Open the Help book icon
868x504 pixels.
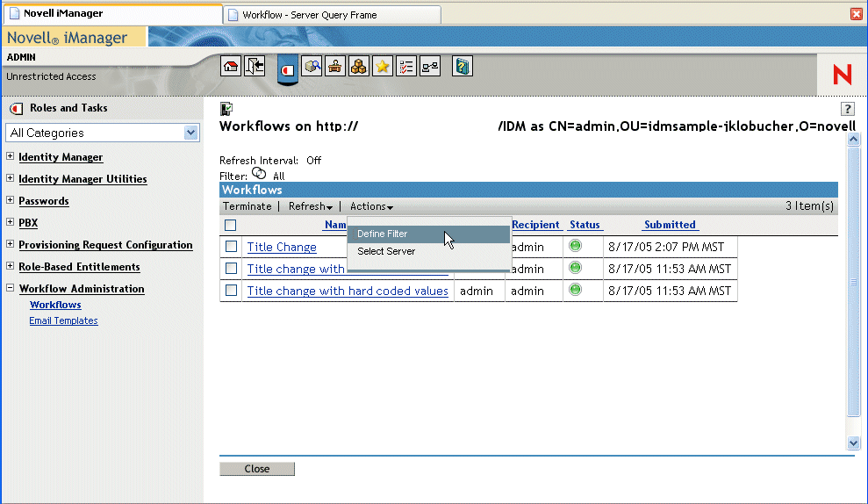pyautogui.click(x=463, y=67)
